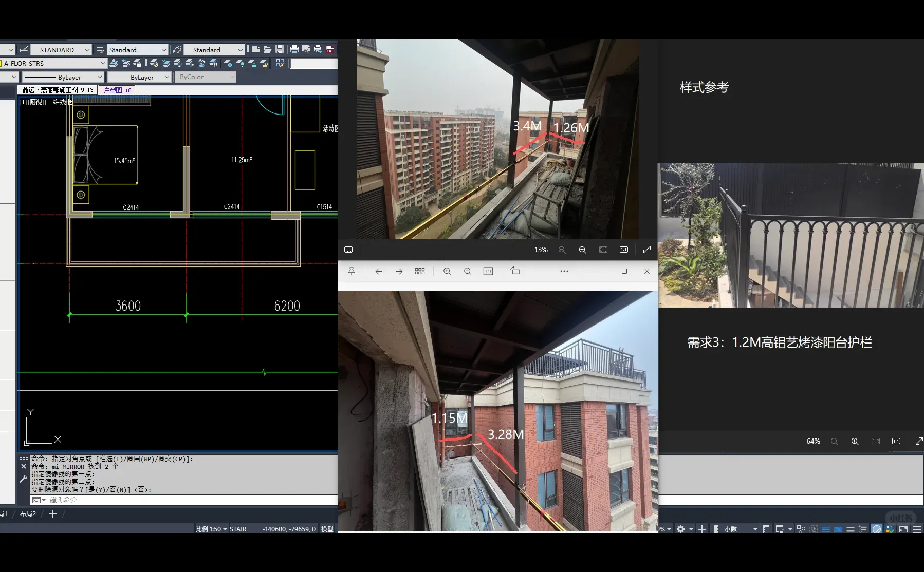
Task: Click the Plot/Print icon in the toolbar
Action: tap(294, 49)
